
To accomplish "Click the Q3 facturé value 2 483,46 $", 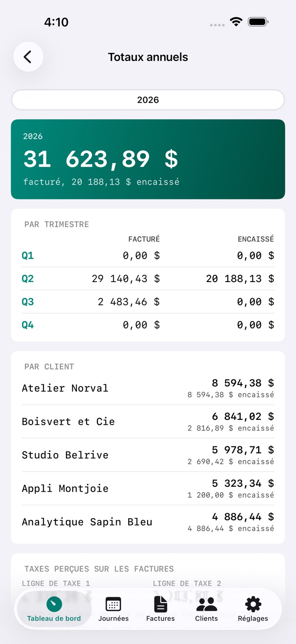I will click(129, 302).
